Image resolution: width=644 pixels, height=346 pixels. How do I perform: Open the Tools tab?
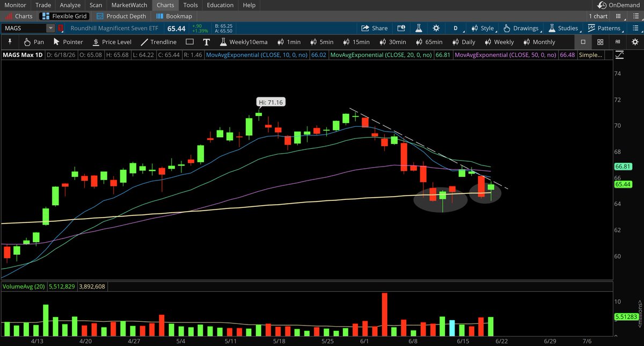pyautogui.click(x=191, y=5)
